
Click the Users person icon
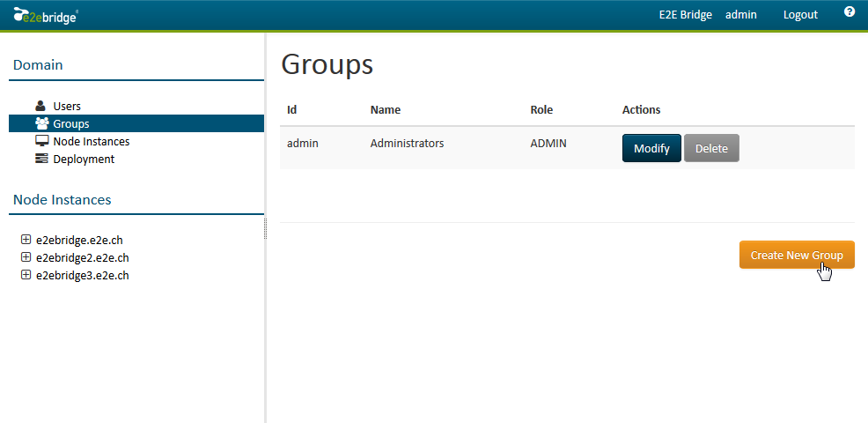[x=40, y=106]
